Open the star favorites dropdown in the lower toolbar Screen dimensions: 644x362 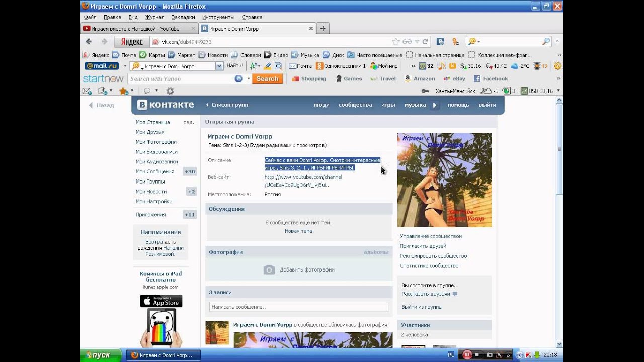132,91
